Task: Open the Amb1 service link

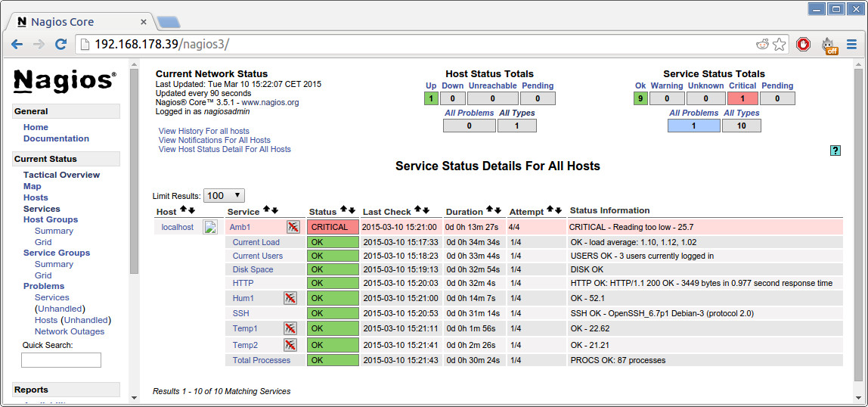Action: point(240,227)
